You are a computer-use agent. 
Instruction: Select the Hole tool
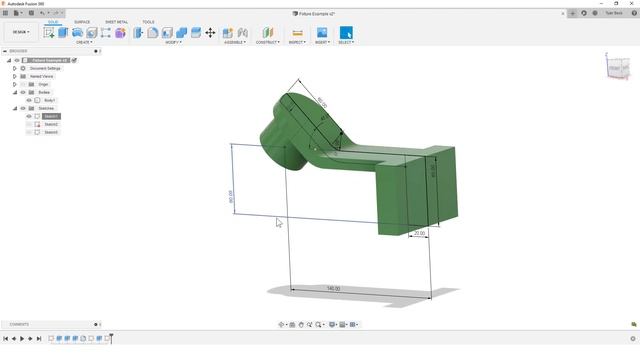(x=92, y=33)
